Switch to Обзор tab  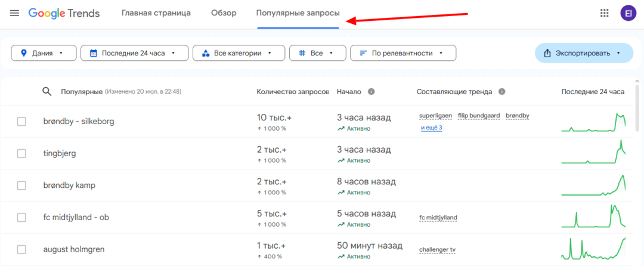coord(224,13)
